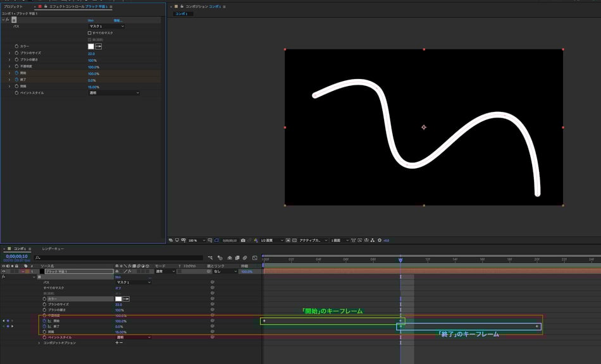Click the 22.0 brush size value

pyautogui.click(x=91, y=53)
